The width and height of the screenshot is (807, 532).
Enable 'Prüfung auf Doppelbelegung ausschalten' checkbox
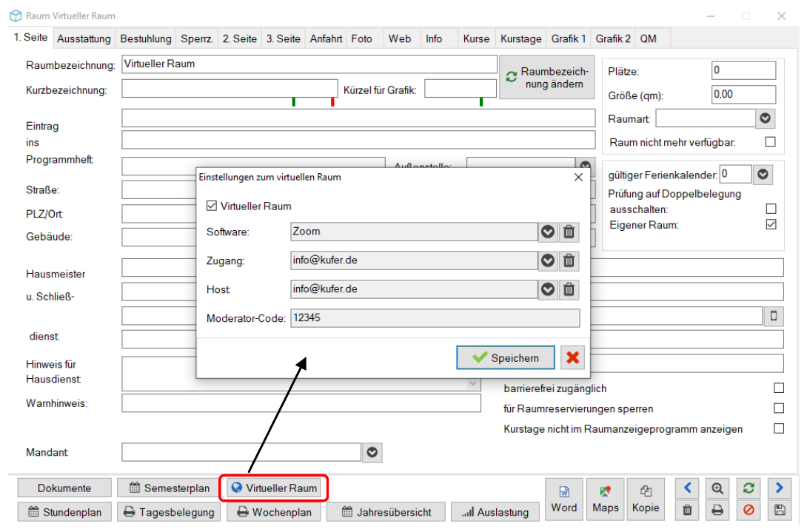tap(771, 209)
